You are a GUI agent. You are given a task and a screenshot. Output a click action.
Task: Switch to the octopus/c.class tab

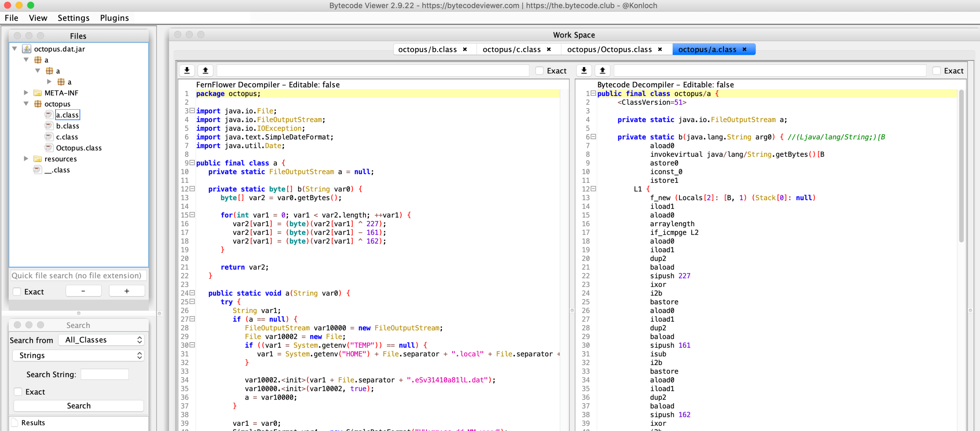click(x=512, y=49)
